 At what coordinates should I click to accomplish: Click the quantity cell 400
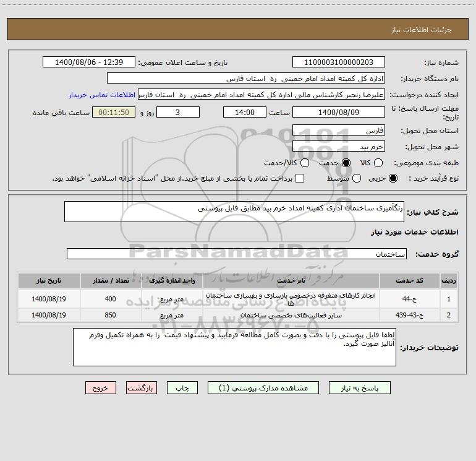111,299
